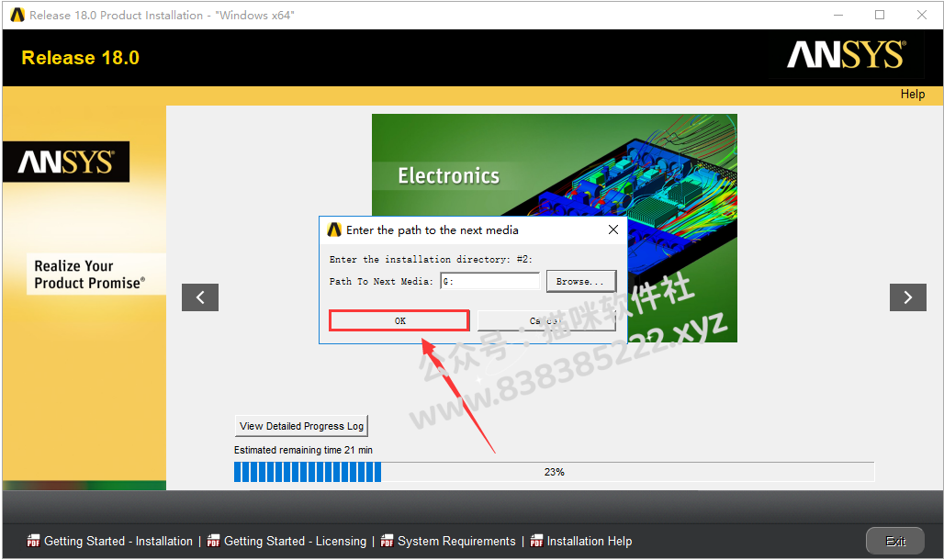Click the PDF icon beside System Requirements
Image resolution: width=944 pixels, height=560 pixels.
pyautogui.click(x=388, y=541)
